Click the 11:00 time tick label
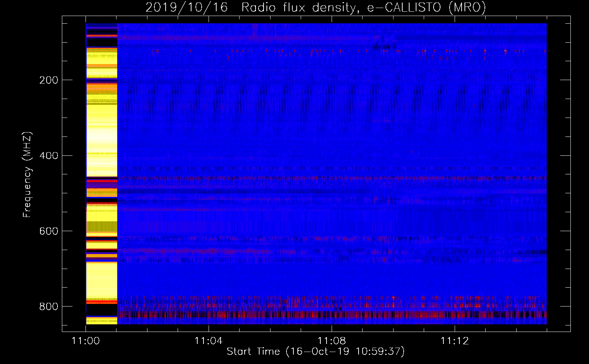The height and width of the screenshot is (364, 589). (x=86, y=341)
